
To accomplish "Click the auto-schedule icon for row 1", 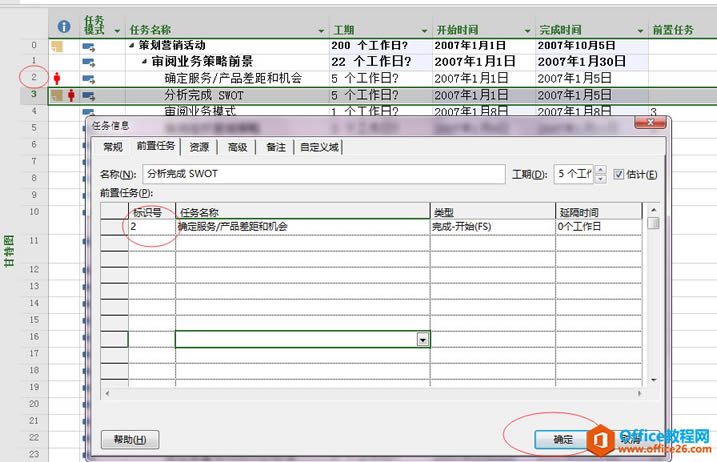I will pos(88,61).
